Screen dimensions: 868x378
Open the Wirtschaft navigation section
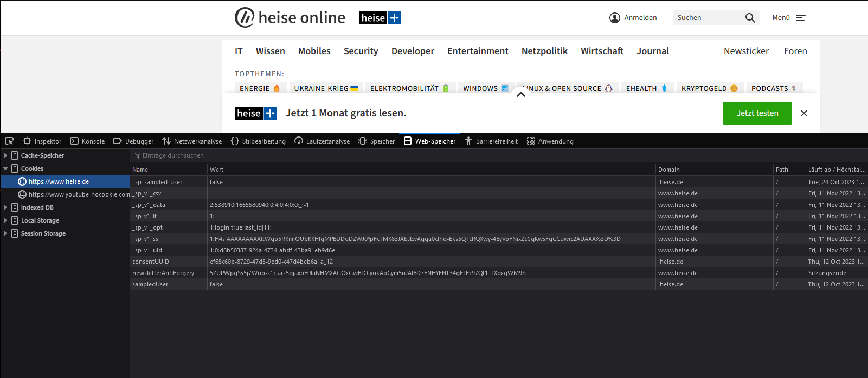coord(602,51)
